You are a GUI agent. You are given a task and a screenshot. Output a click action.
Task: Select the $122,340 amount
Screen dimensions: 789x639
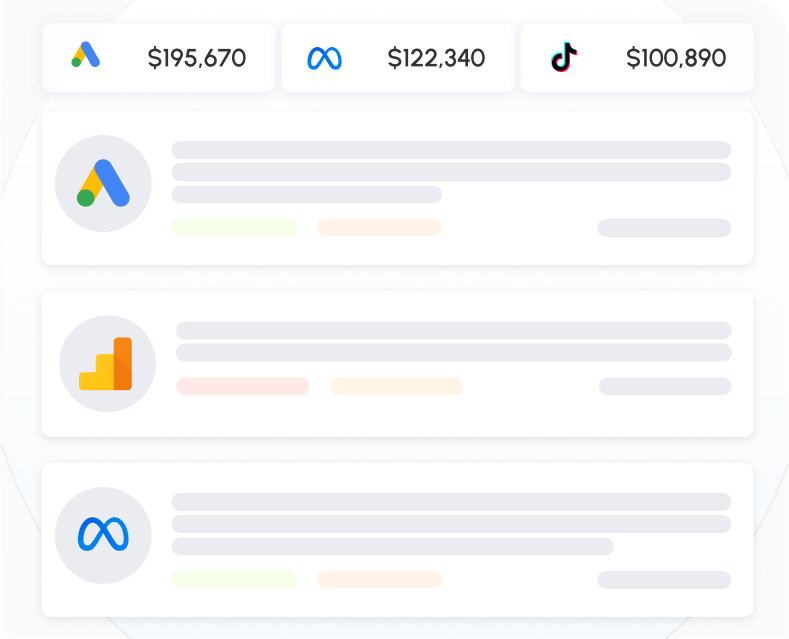point(436,58)
